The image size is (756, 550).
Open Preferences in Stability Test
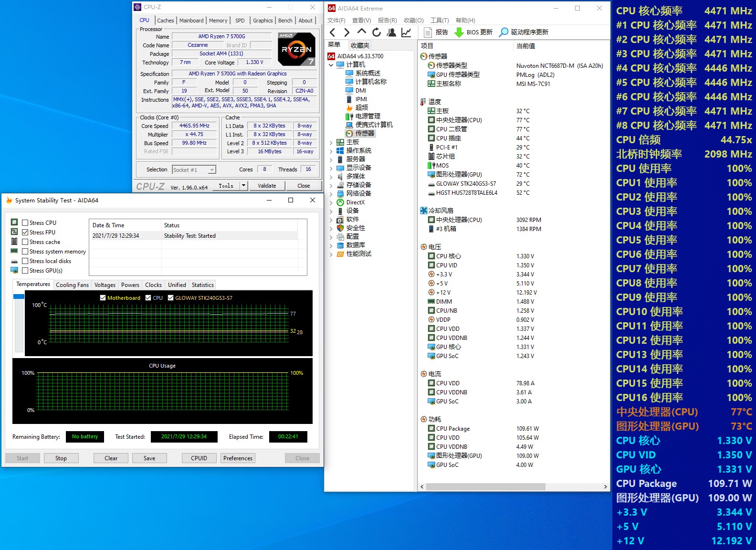238,458
